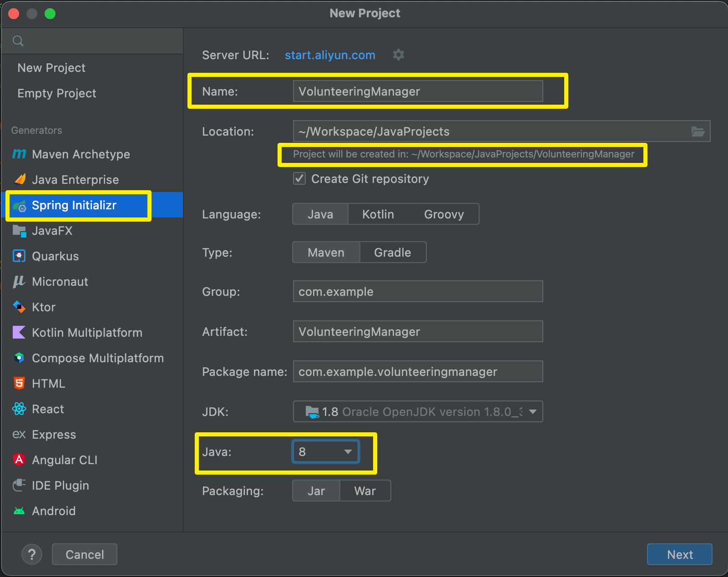Toggle Create Git repository checkbox
The height and width of the screenshot is (577, 728).
tap(299, 178)
